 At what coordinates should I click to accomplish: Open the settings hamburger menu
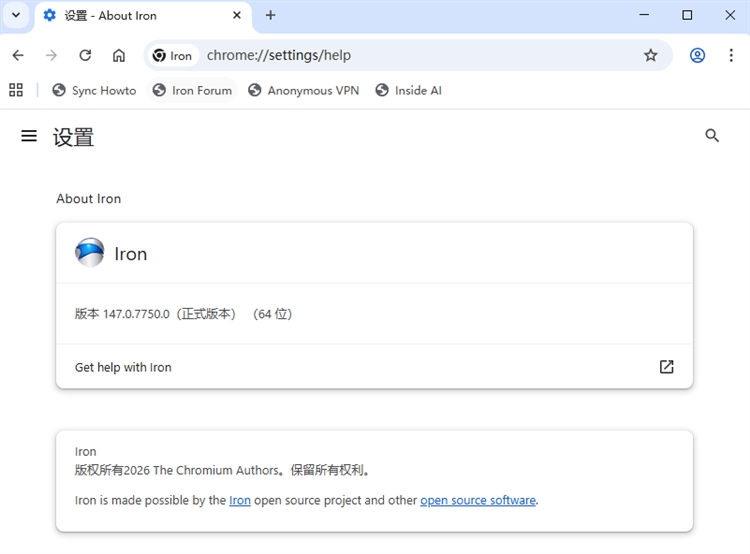pos(29,136)
